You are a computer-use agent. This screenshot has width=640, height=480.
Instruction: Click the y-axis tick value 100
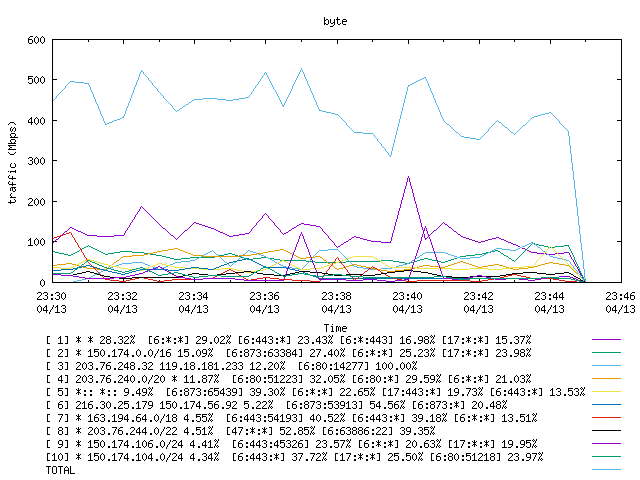pyautogui.click(x=36, y=242)
